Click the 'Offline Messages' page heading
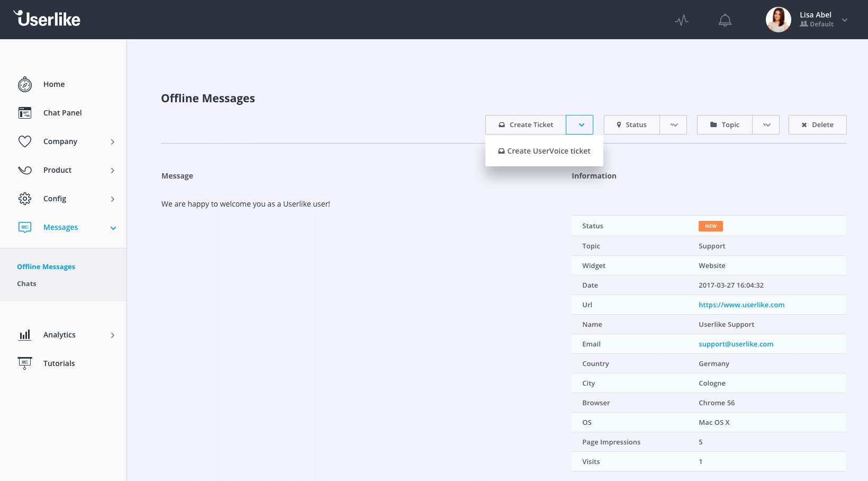Image resolution: width=868 pixels, height=481 pixels. 208,99
